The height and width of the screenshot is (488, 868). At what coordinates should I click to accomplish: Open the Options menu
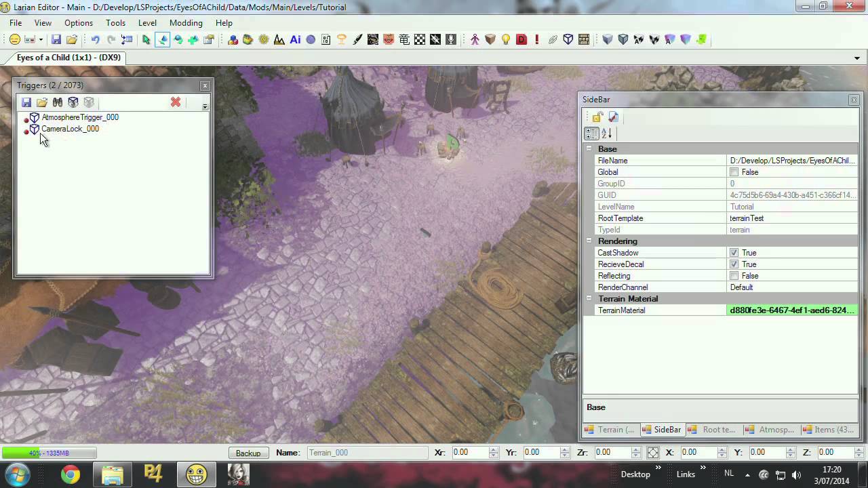pyautogui.click(x=79, y=22)
